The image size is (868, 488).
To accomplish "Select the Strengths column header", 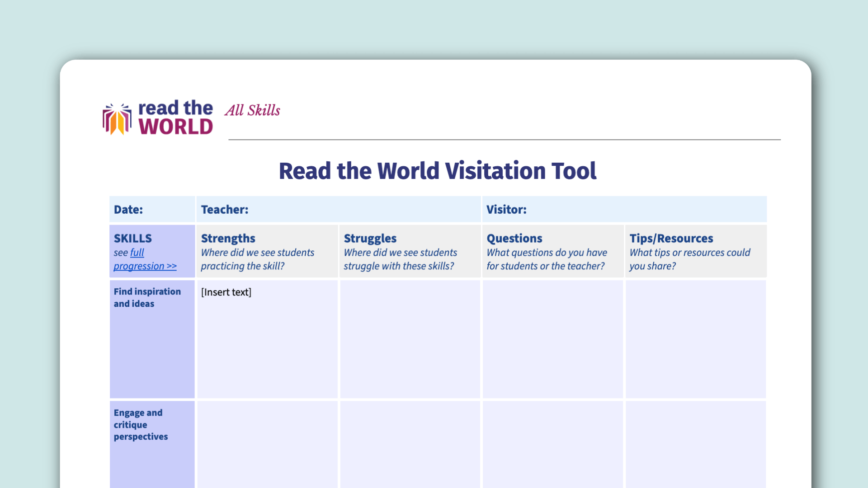I will click(x=228, y=238).
